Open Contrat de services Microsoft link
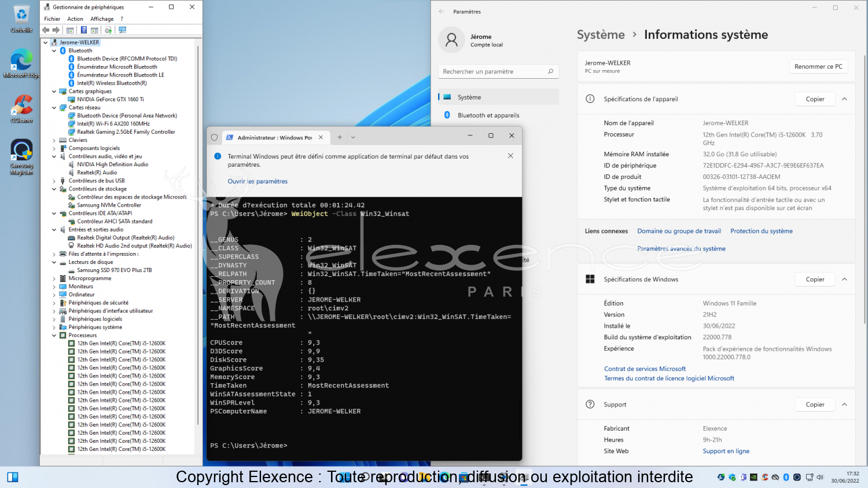This screenshot has width=868, height=488. [645, 369]
